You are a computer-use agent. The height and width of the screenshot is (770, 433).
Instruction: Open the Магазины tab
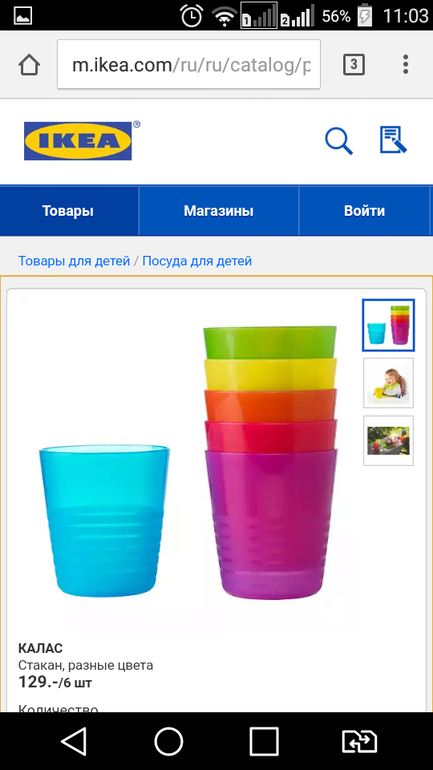click(218, 211)
